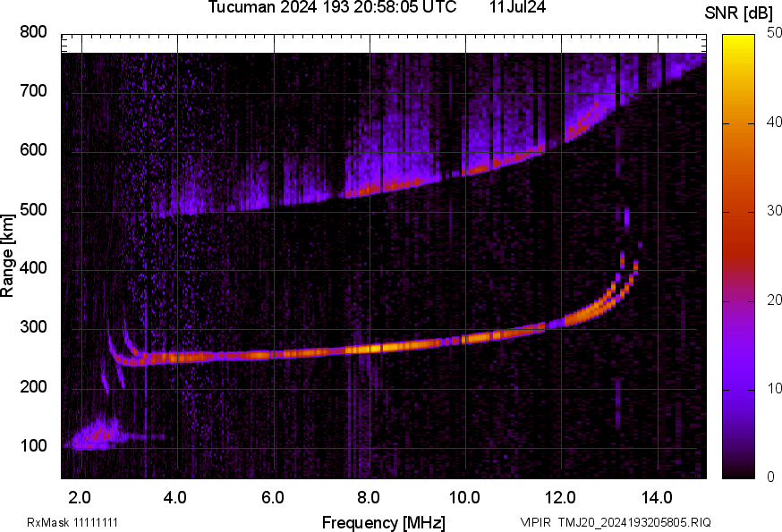Click the "Frequency [MHz]" axis label

383,522
